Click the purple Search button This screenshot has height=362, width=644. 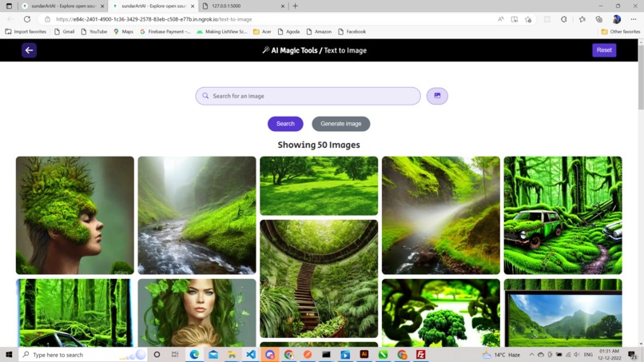click(x=285, y=124)
